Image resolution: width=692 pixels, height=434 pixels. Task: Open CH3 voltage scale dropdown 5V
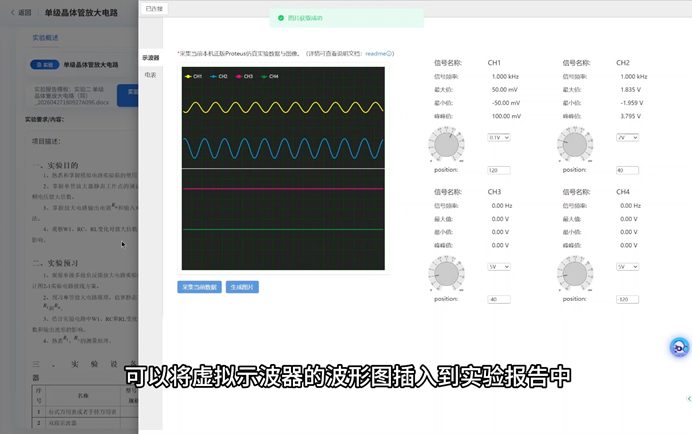point(499,267)
